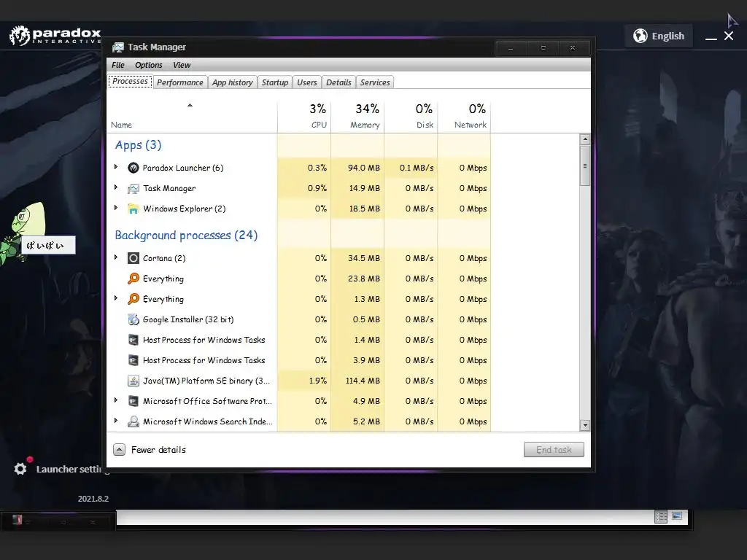This screenshot has width=747, height=560.
Task: Select the Processes tab
Action: pos(130,82)
